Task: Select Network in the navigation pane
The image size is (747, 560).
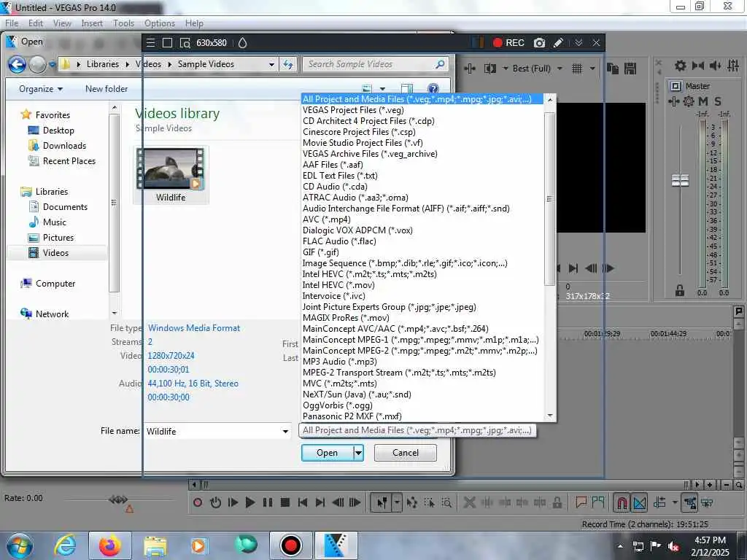Action: pyautogui.click(x=52, y=314)
